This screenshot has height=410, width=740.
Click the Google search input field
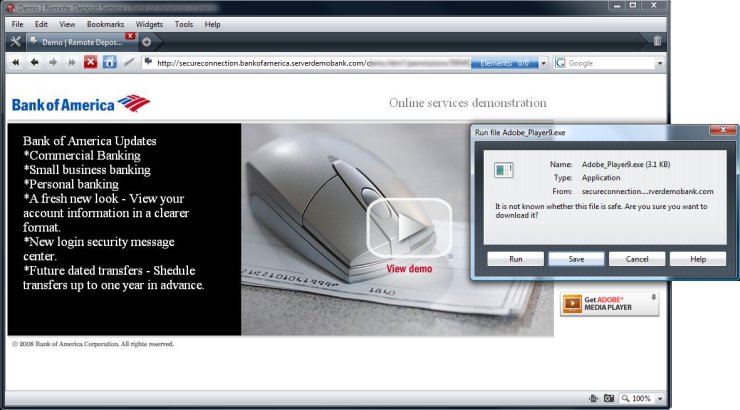610,63
